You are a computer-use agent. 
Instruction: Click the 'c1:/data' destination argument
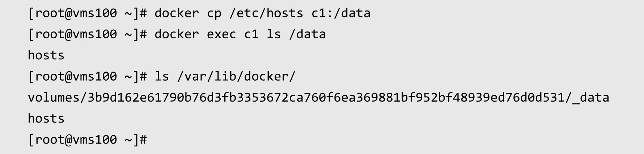(x=341, y=13)
